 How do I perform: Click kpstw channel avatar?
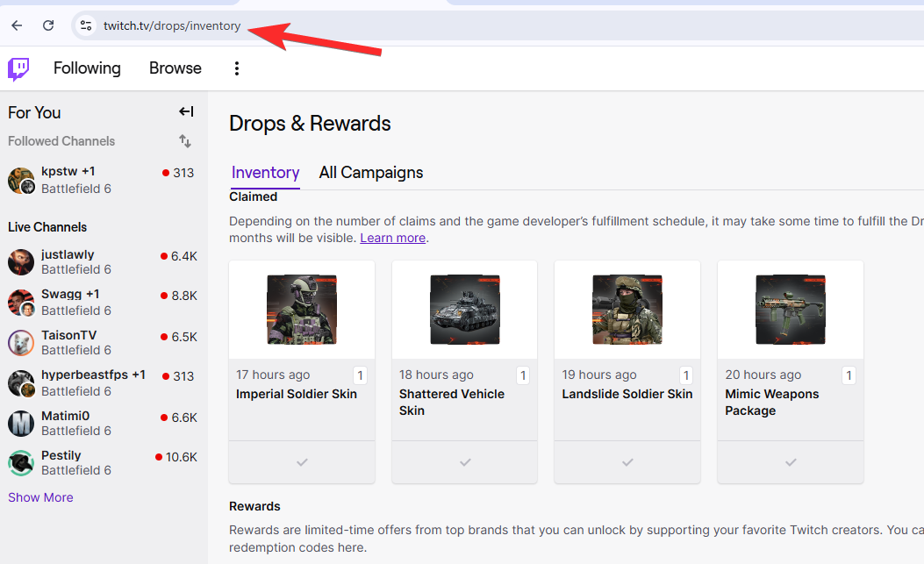point(21,181)
